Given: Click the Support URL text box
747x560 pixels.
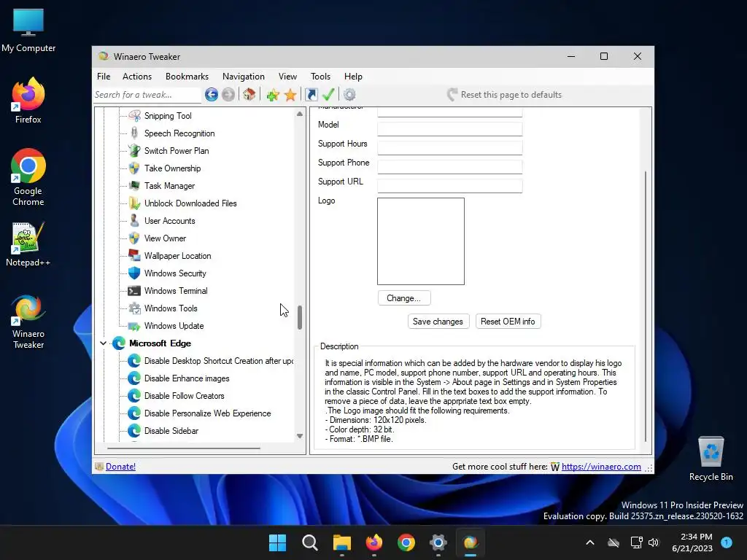Looking at the screenshot, I should [449, 186].
